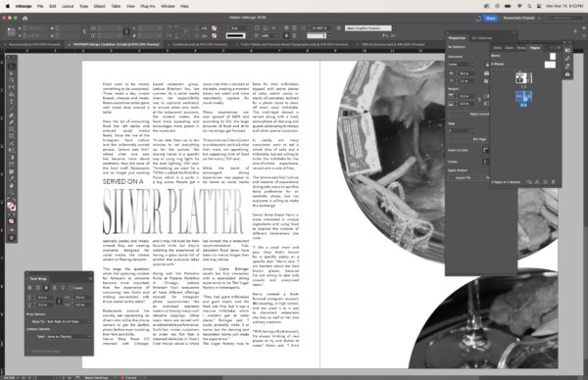
Task: Switch to the Properties panel tab
Action: pyautogui.click(x=457, y=38)
